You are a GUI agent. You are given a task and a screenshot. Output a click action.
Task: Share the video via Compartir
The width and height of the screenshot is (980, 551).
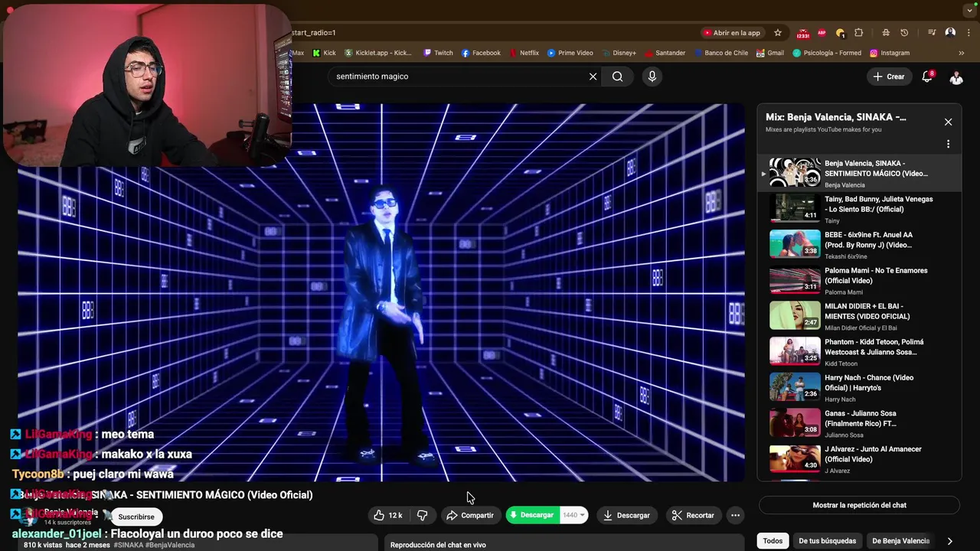click(x=470, y=515)
